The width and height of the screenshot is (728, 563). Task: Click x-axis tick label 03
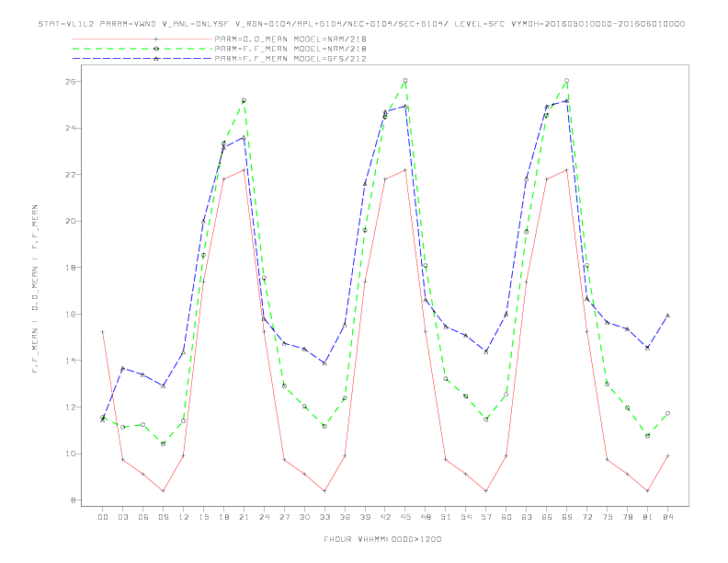point(123,517)
